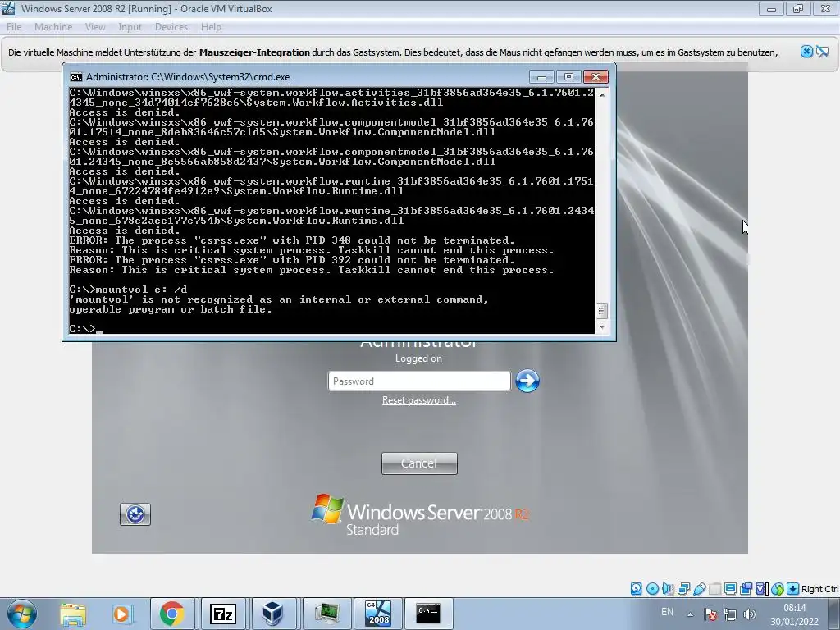Click the cmd window scroll up arrow
Image resolution: width=840 pixels, height=630 pixels.
tap(602, 94)
